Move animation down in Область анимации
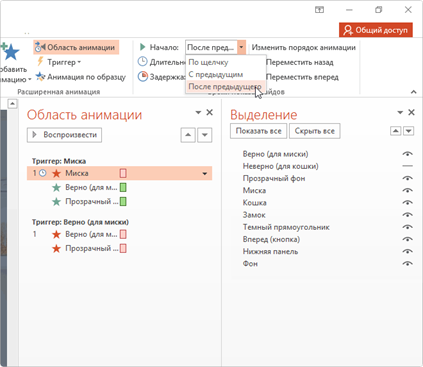Image resolution: width=423 pixels, height=367 pixels. (205, 135)
